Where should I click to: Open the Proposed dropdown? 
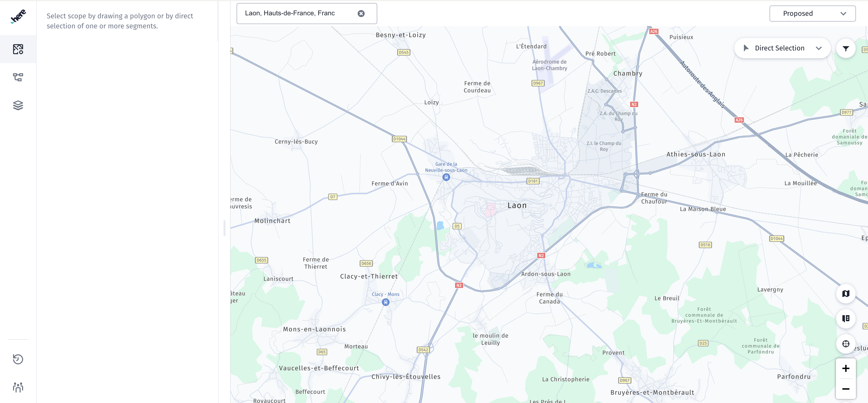[812, 14]
